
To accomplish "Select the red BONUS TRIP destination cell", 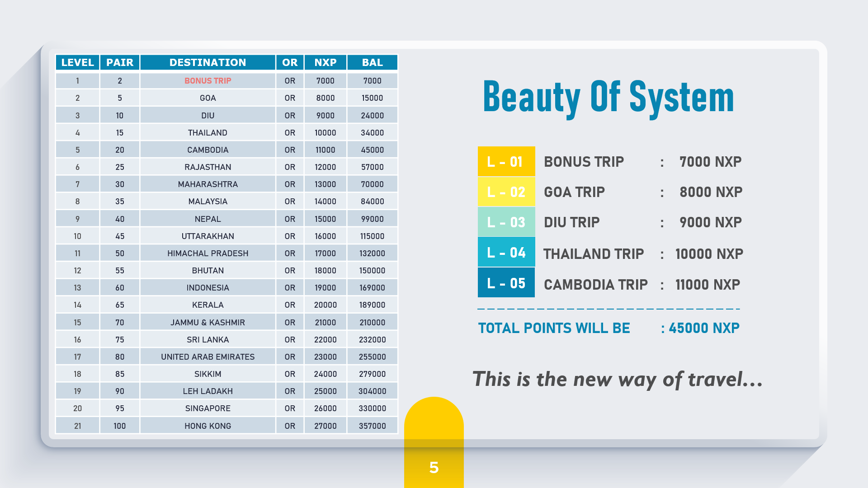I will pos(208,81).
